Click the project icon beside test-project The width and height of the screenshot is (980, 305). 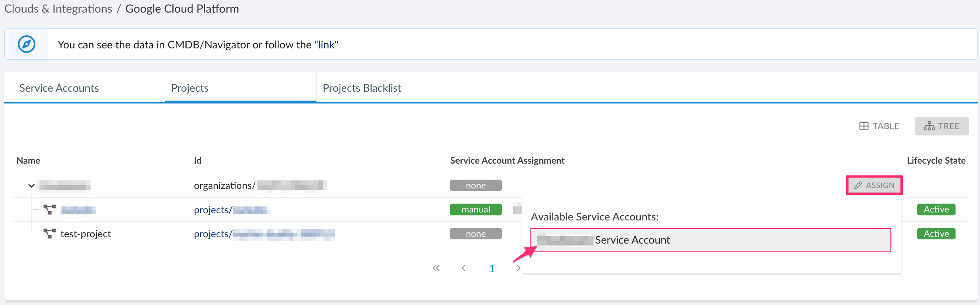coord(50,233)
